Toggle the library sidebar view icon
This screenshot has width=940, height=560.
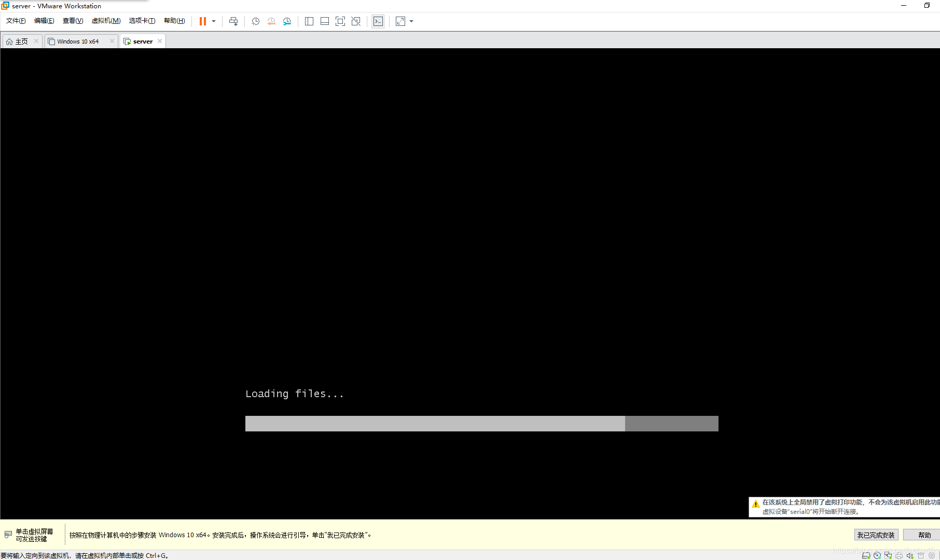(x=309, y=21)
